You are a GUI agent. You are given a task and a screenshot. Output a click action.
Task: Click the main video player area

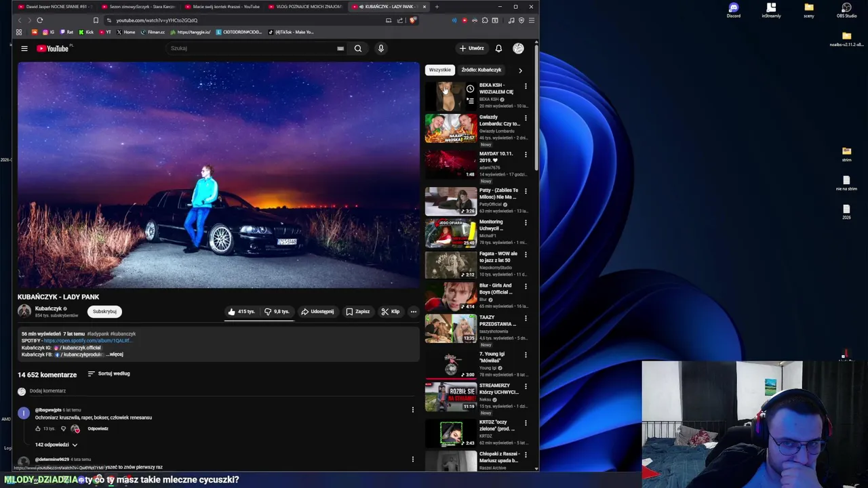[218, 175]
